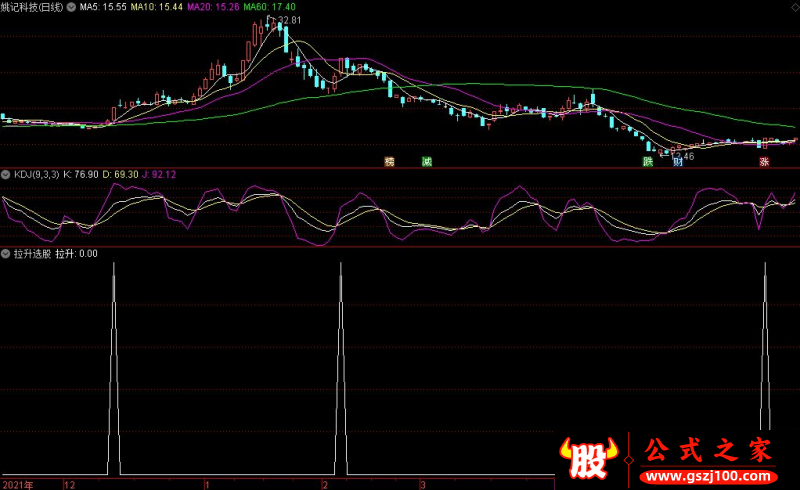This screenshot has height=490, width=800.
Task: Select the month 3 time axis marker
Action: pyautogui.click(x=422, y=485)
